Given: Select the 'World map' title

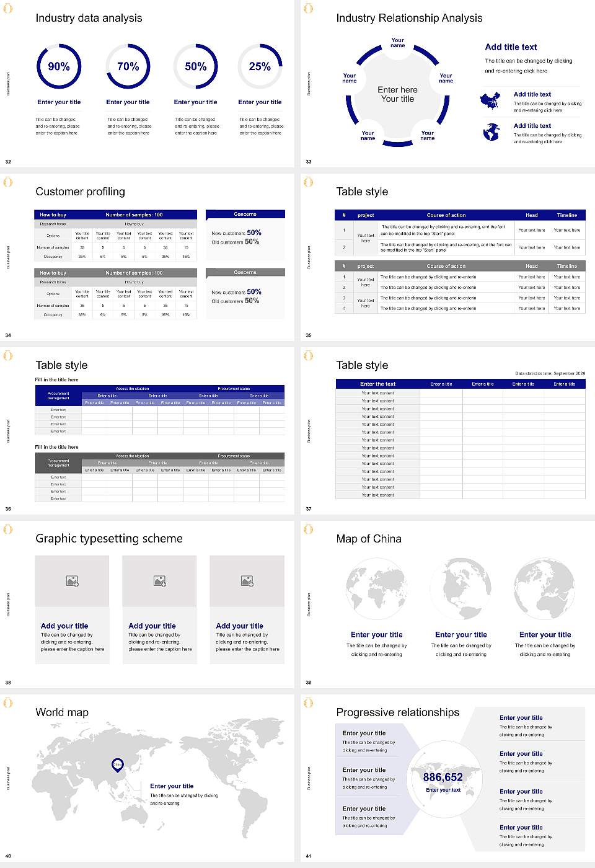Looking at the screenshot, I should pyautogui.click(x=62, y=712).
